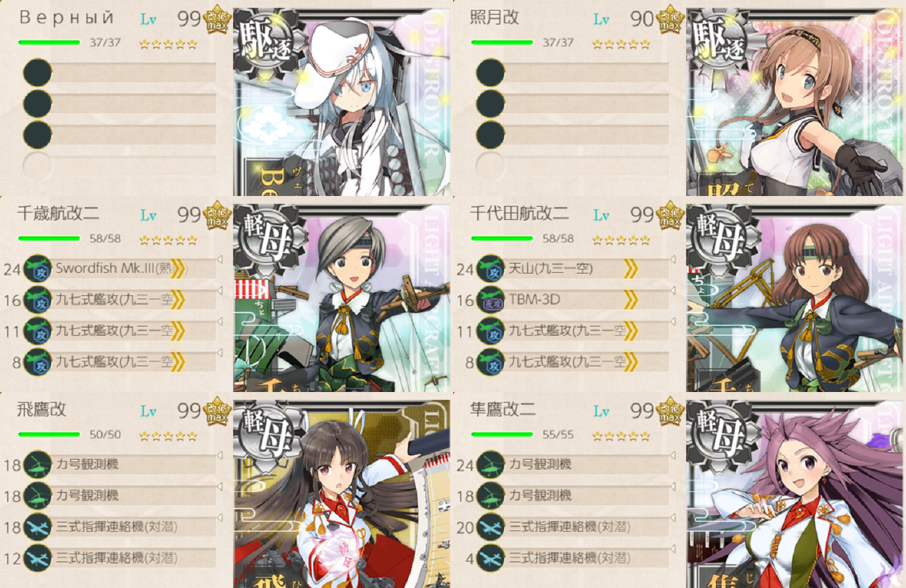This screenshot has width=906, height=588.
Task: Click the 飛鷹改 character portrait
Action: pos(342,493)
